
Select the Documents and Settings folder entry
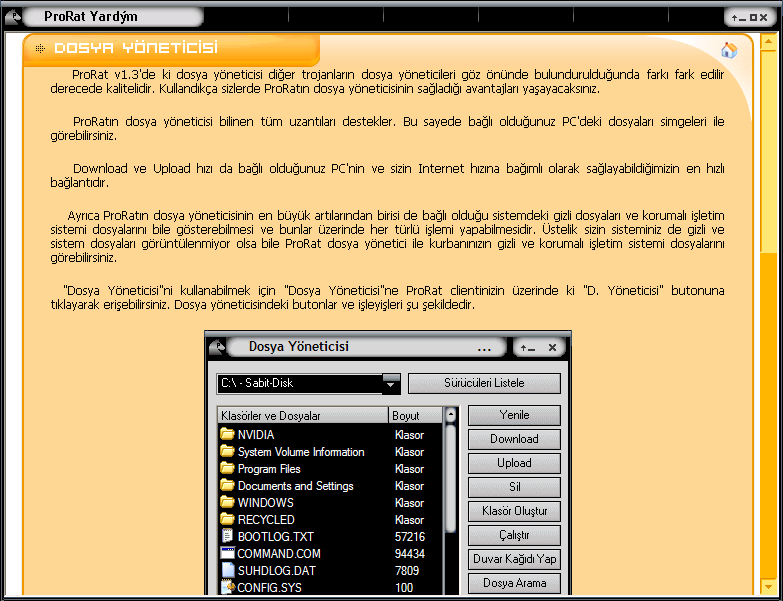click(295, 486)
